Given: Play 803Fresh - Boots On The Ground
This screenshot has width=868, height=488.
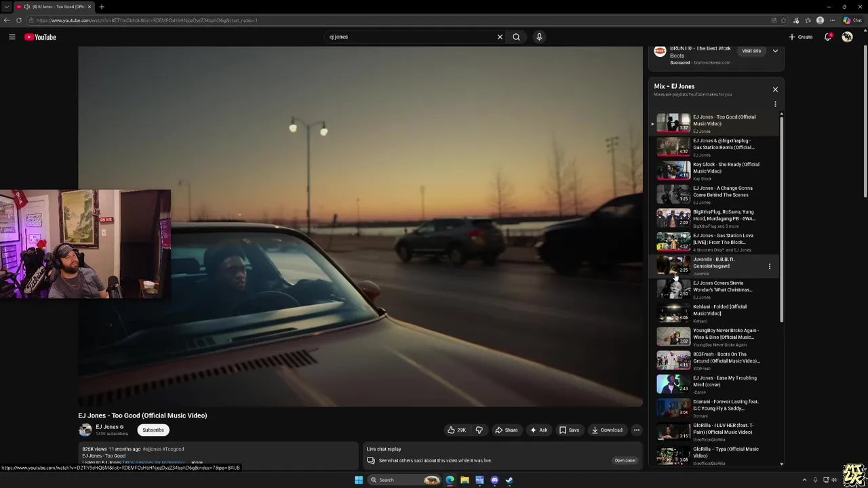Looking at the screenshot, I should 715,361.
